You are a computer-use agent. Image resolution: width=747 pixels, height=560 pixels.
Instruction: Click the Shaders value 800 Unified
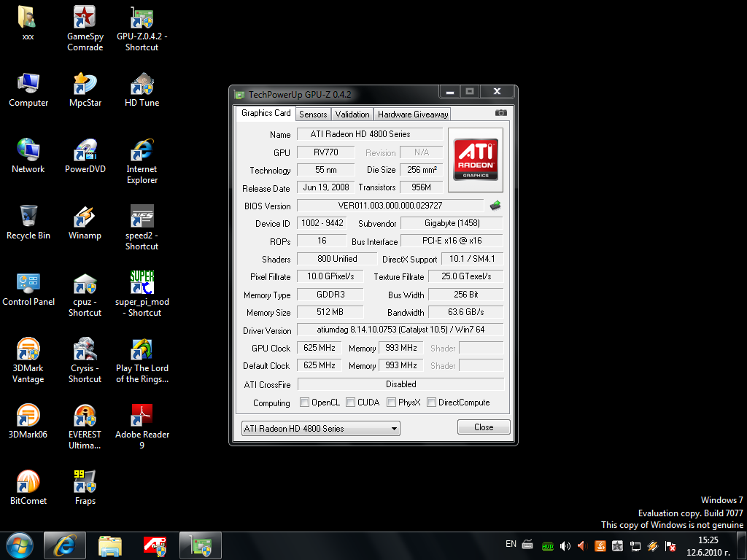(337, 259)
